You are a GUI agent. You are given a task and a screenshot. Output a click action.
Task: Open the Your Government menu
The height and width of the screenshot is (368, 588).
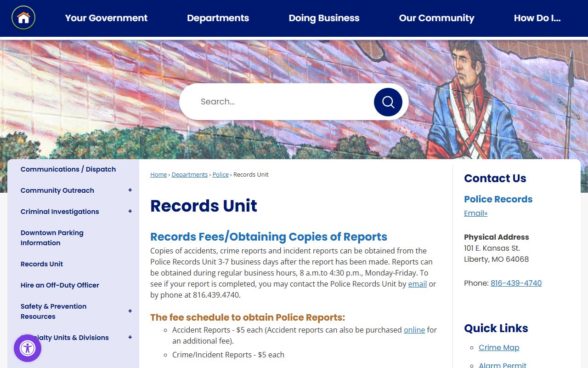(x=106, y=18)
